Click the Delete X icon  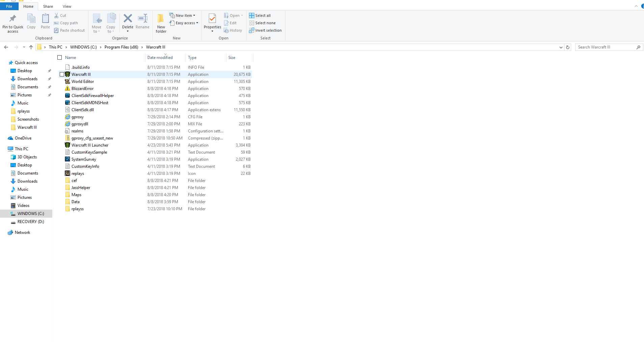128,18
